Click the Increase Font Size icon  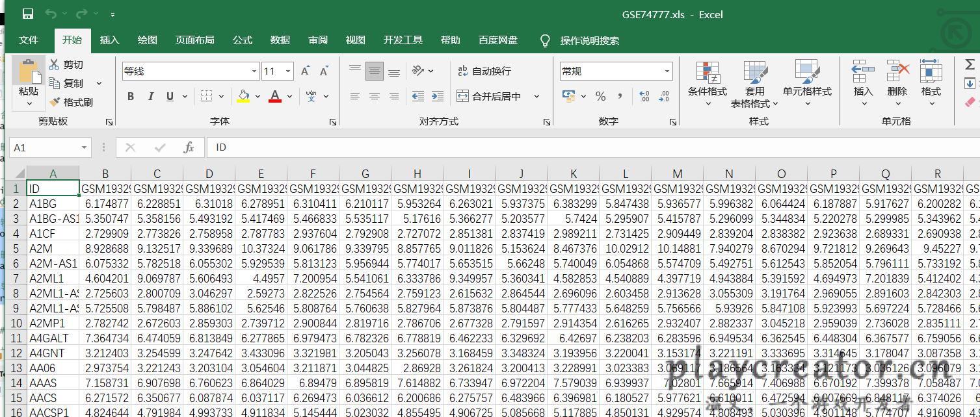[x=305, y=71]
